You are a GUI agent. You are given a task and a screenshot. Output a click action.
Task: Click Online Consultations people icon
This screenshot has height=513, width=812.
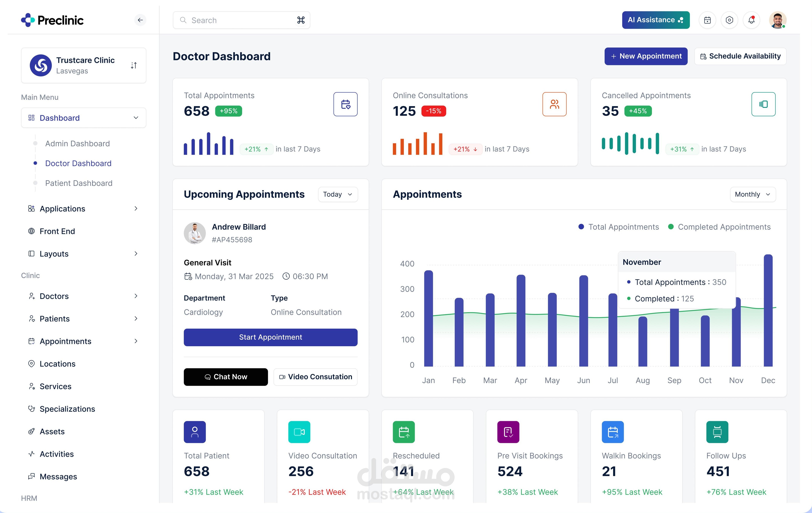point(554,104)
